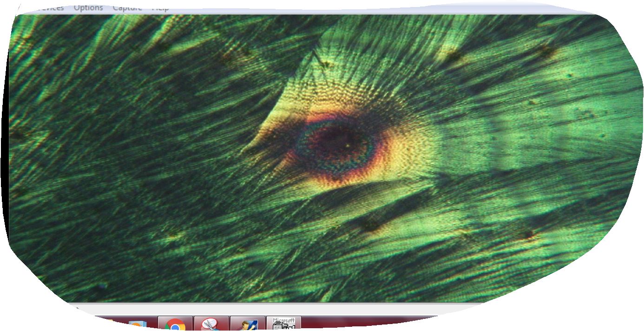Open the Help menu
Screen dimensions: 644x331
point(160,7)
